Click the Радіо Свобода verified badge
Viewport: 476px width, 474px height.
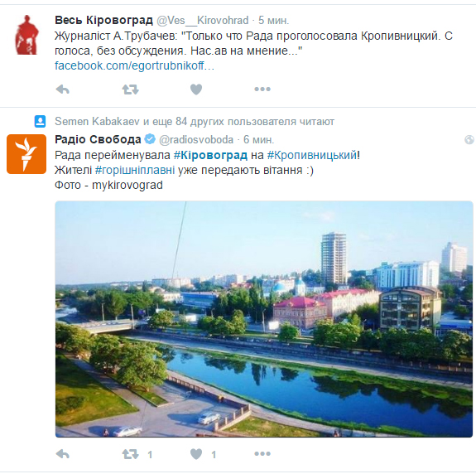[x=150, y=139]
